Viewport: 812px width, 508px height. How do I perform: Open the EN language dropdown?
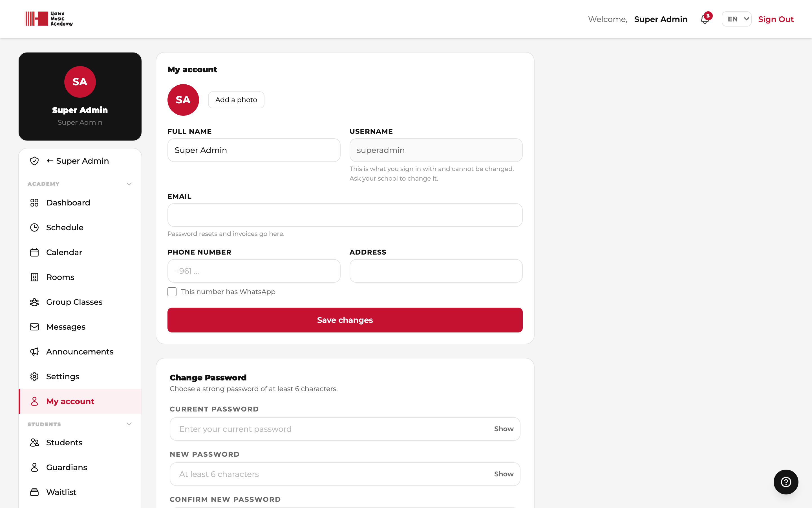[736, 19]
